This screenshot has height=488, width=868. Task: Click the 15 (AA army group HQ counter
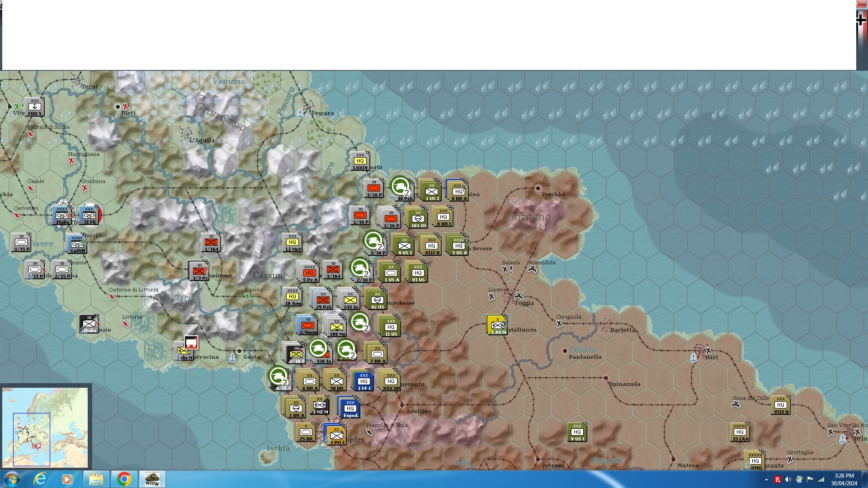point(740,432)
